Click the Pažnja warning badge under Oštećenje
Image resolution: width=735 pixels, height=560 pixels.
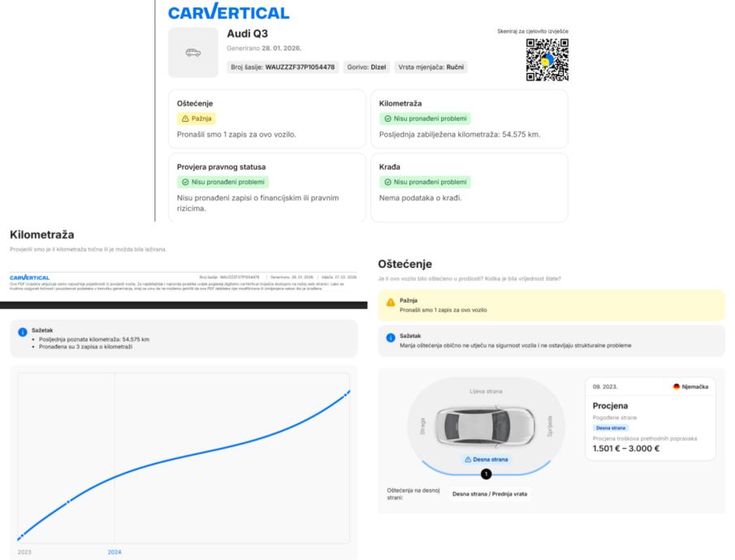tap(197, 118)
